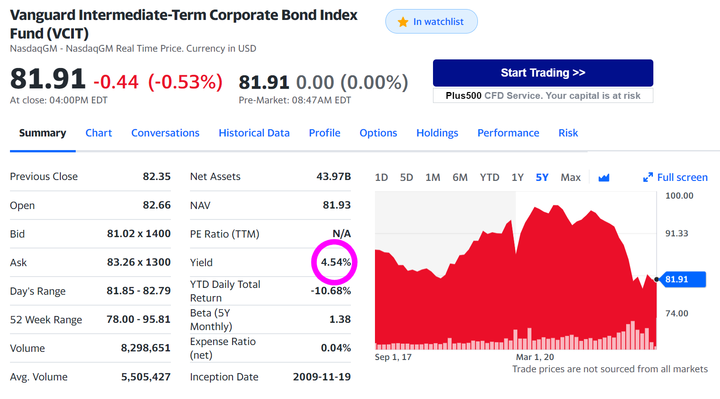The height and width of the screenshot is (399, 720).
Task: Click the Plus500 CFD Service disclaimer link
Action: tap(543, 96)
